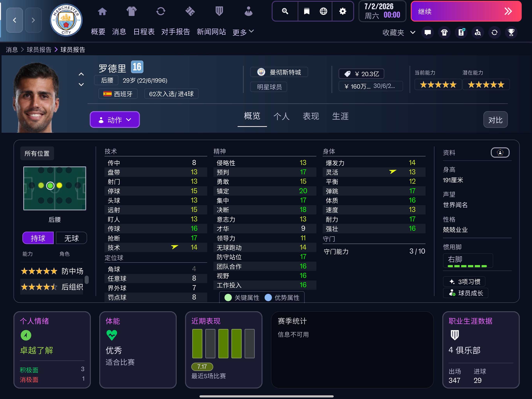Select the 防中场 role row
532x399 pixels.
tap(52, 271)
